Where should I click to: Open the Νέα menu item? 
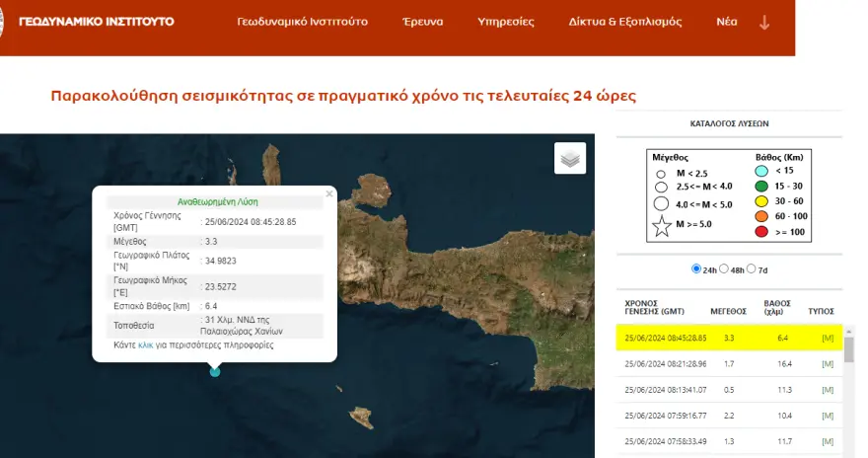(x=724, y=22)
